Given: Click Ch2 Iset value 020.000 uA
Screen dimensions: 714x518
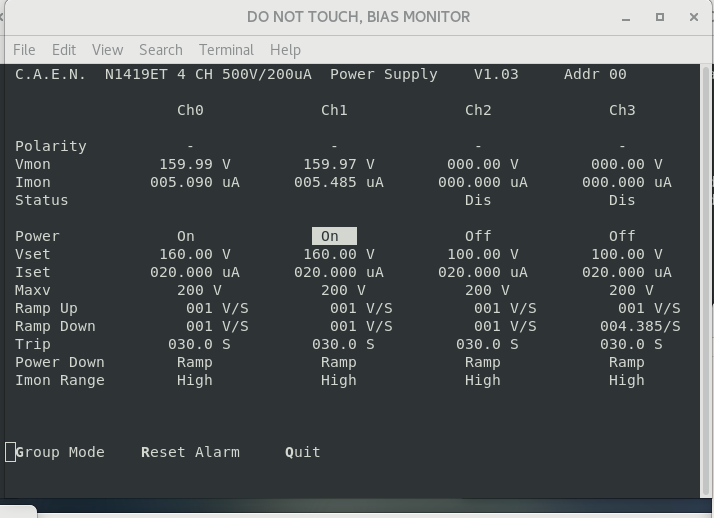Looking at the screenshot, I should tap(483, 272).
